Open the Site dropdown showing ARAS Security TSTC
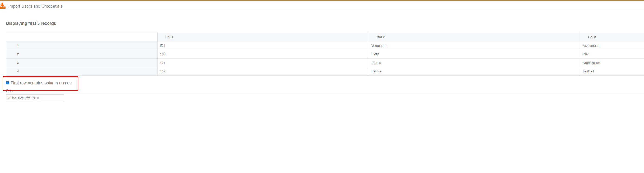Image resolution: width=644 pixels, height=173 pixels. tap(35, 98)
